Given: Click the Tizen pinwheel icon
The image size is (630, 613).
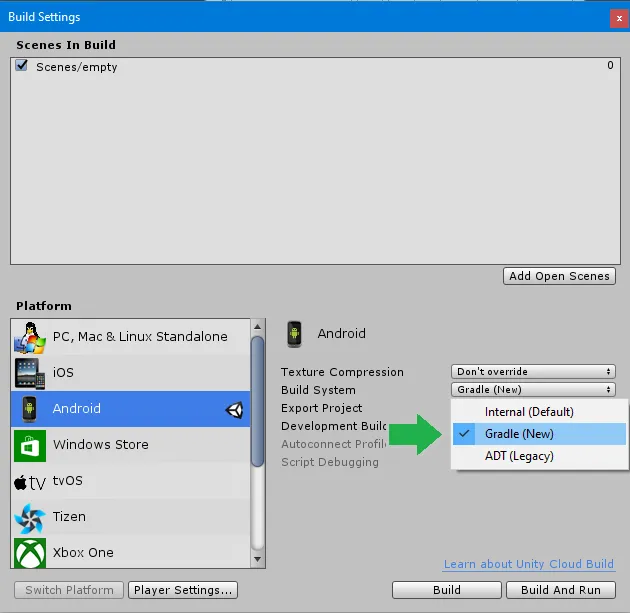Looking at the screenshot, I should point(30,518).
